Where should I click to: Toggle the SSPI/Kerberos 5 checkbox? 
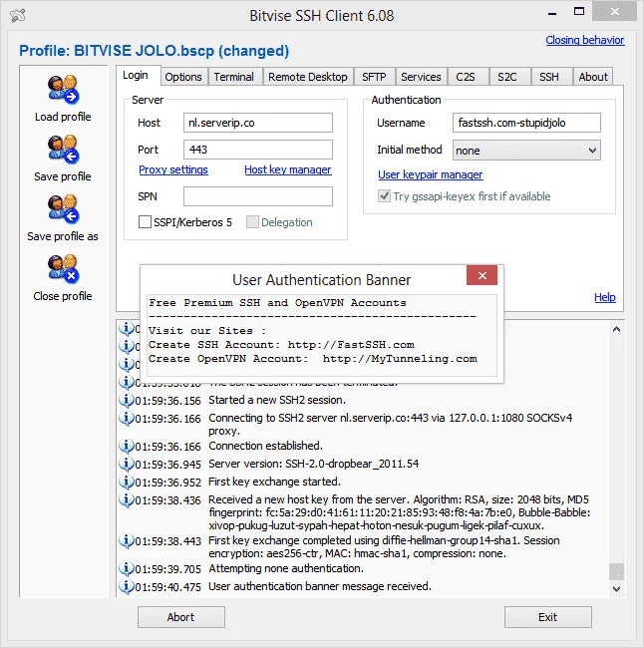145,222
